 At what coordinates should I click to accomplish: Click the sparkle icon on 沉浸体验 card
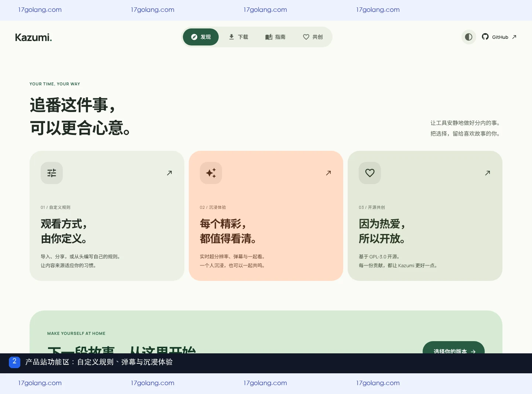point(211,173)
